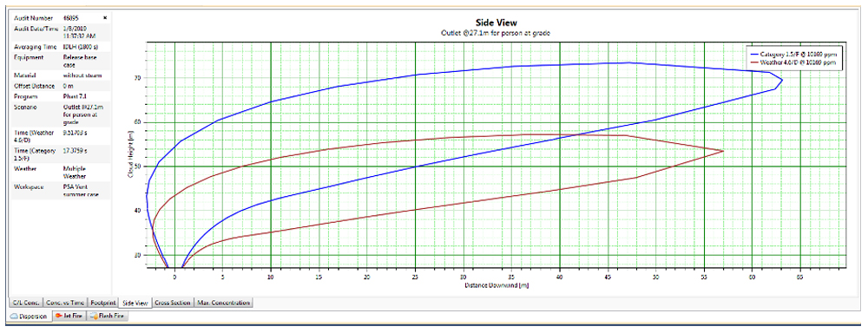Select the '0 m' offset value
868x333 pixels.
pyautogui.click(x=69, y=87)
